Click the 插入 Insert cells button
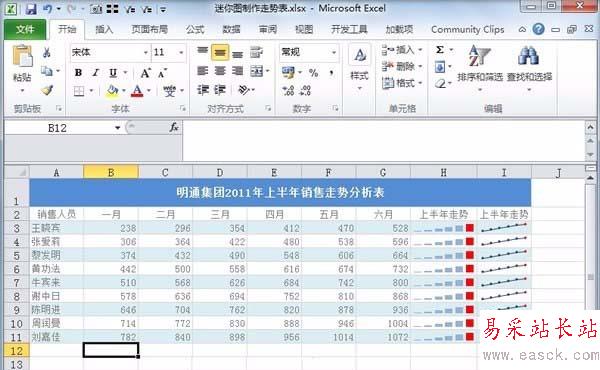The image size is (600, 370). point(402,50)
